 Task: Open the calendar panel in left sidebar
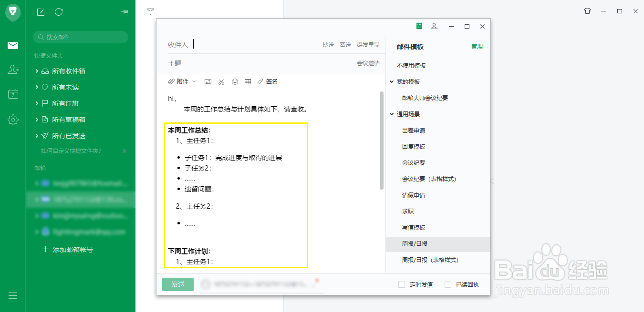point(13,94)
